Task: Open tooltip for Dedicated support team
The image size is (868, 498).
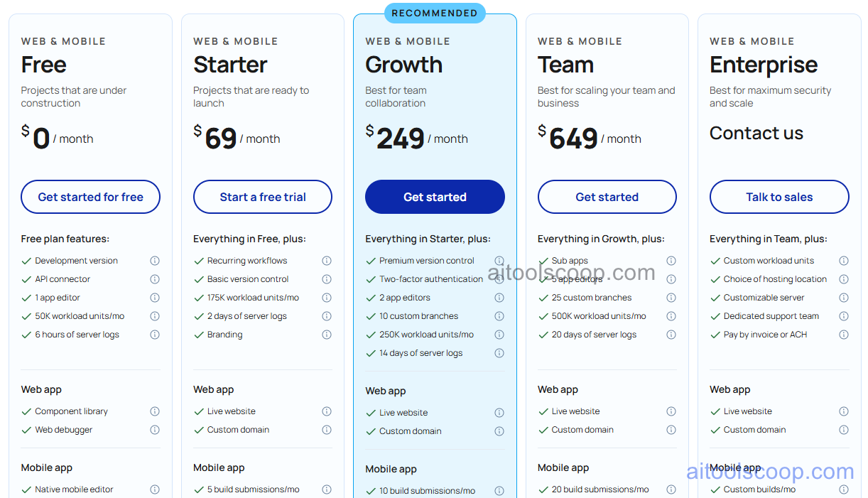Action: [844, 316]
